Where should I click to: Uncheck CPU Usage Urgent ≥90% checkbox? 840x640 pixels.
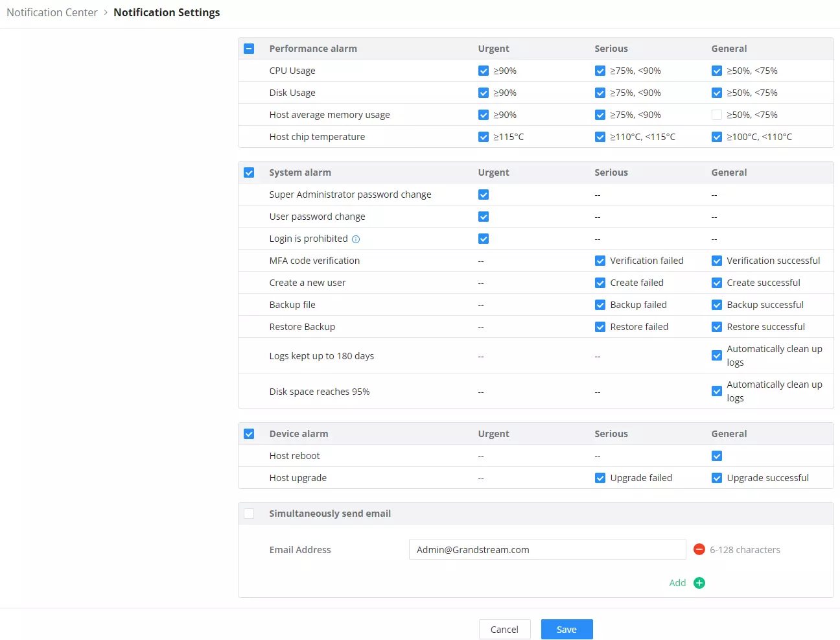tap(484, 71)
